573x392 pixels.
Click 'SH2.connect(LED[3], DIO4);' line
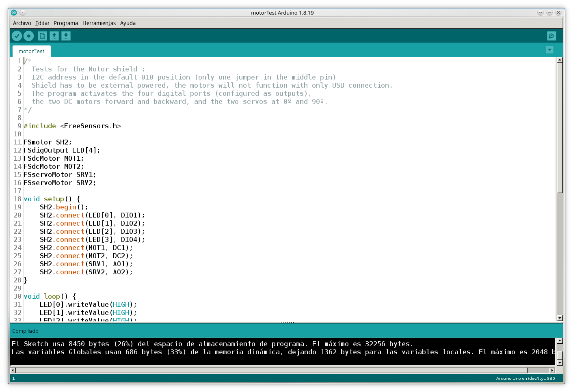[92, 239]
